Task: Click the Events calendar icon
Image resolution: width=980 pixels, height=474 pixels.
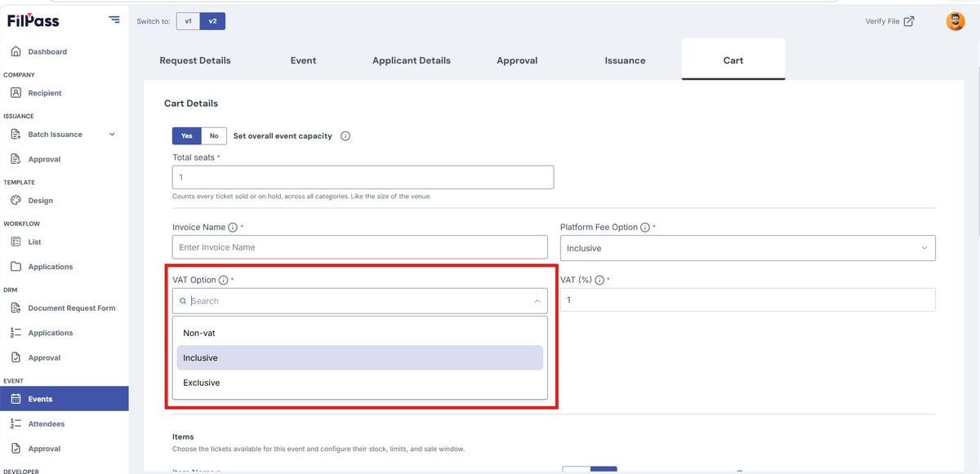Action: pyautogui.click(x=16, y=399)
